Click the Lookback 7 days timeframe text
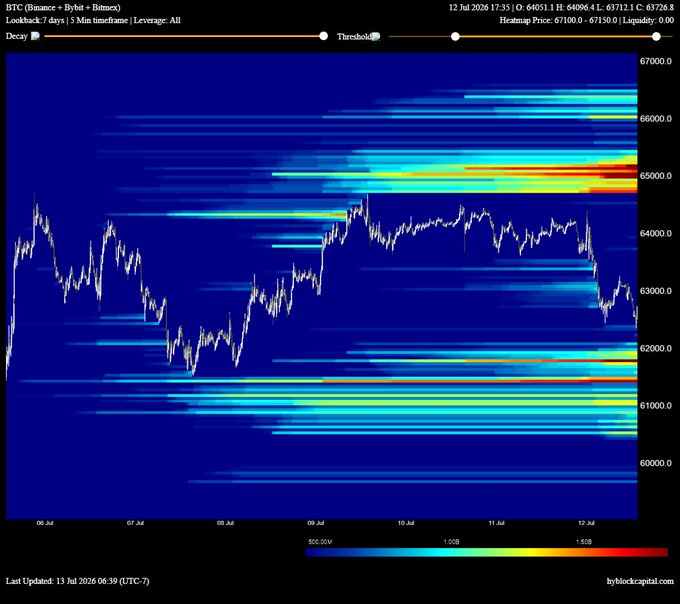The width and height of the screenshot is (680, 604). 93,20
